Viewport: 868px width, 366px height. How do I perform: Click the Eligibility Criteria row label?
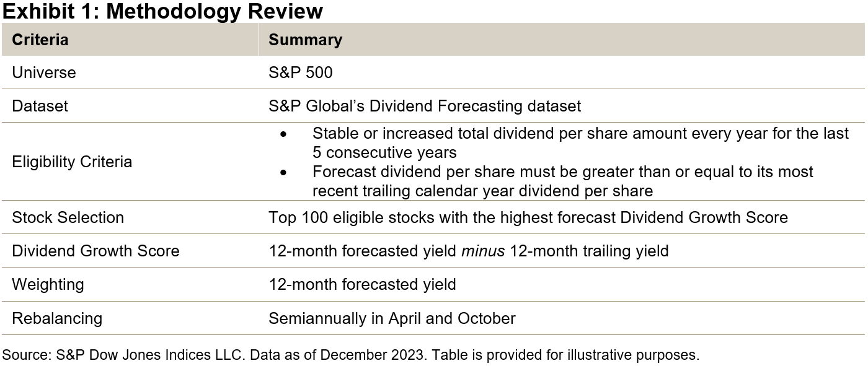pyautogui.click(x=72, y=162)
